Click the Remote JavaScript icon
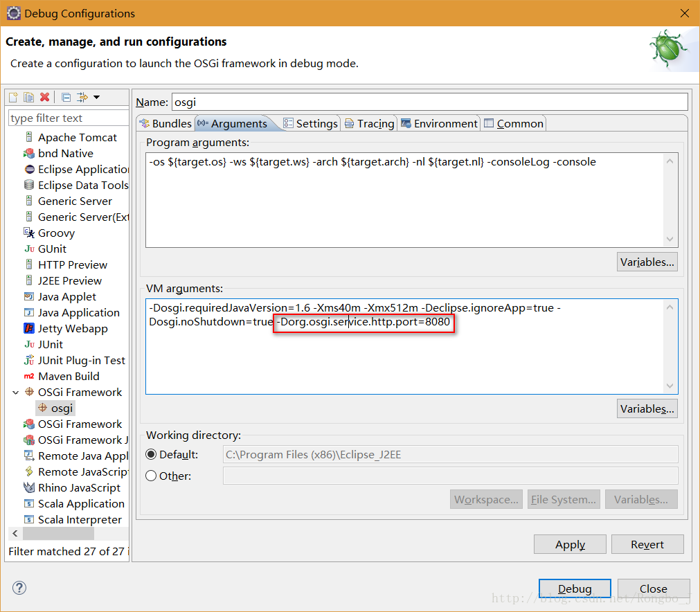Screen dimensions: 700x612 pyautogui.click(x=29, y=472)
